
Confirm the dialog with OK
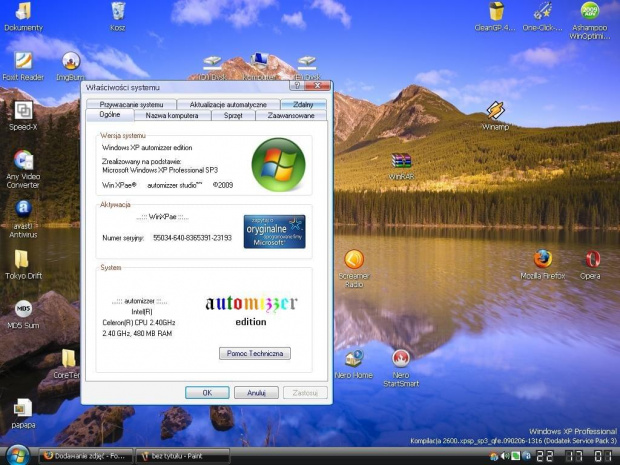coord(207,393)
